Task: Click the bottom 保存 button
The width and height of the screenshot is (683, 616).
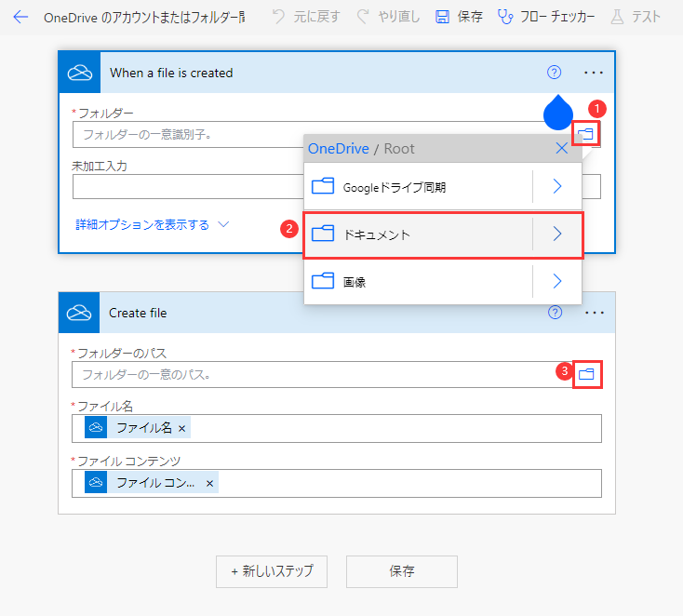Action: 402,571
